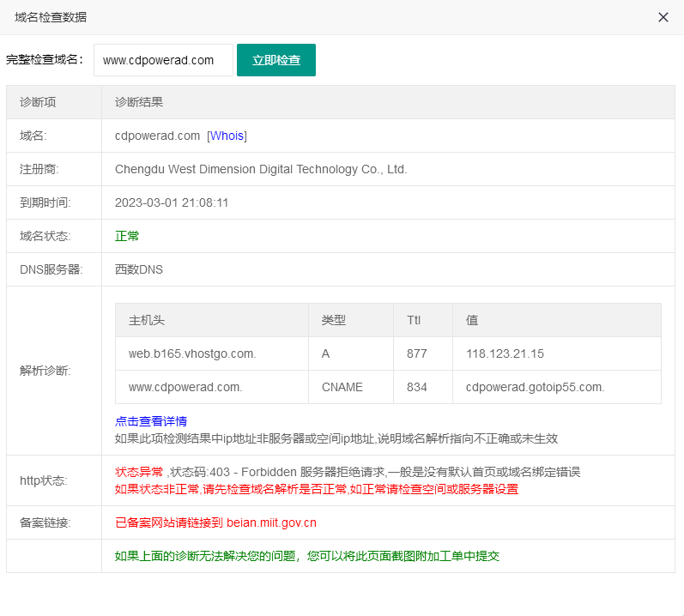Click the expiry date 2023-03-01 21:08:11
684x616 pixels.
point(172,202)
